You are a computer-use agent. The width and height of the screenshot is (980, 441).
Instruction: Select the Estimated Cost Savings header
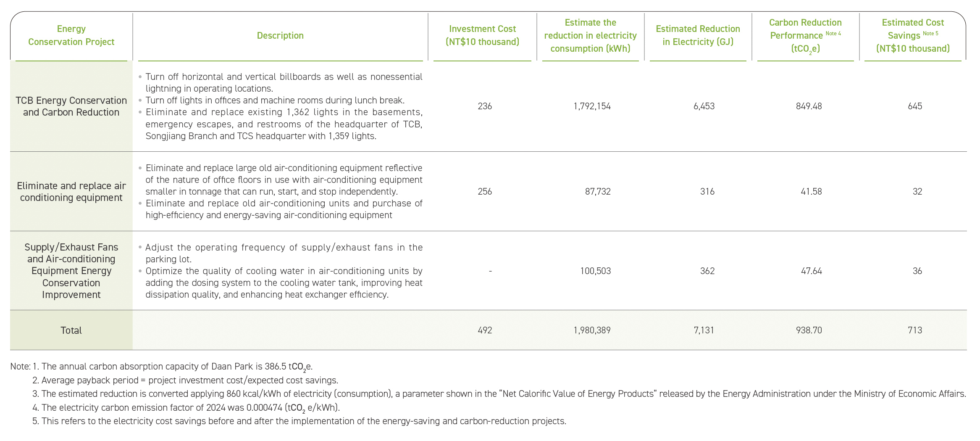coord(913,35)
